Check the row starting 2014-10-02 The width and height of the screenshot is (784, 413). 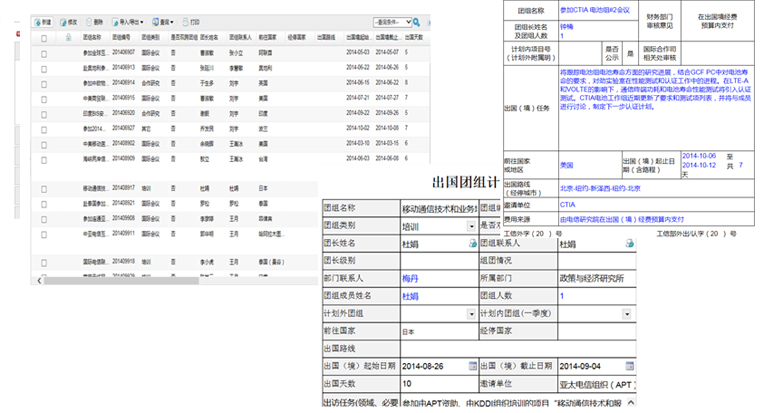(x=44, y=130)
